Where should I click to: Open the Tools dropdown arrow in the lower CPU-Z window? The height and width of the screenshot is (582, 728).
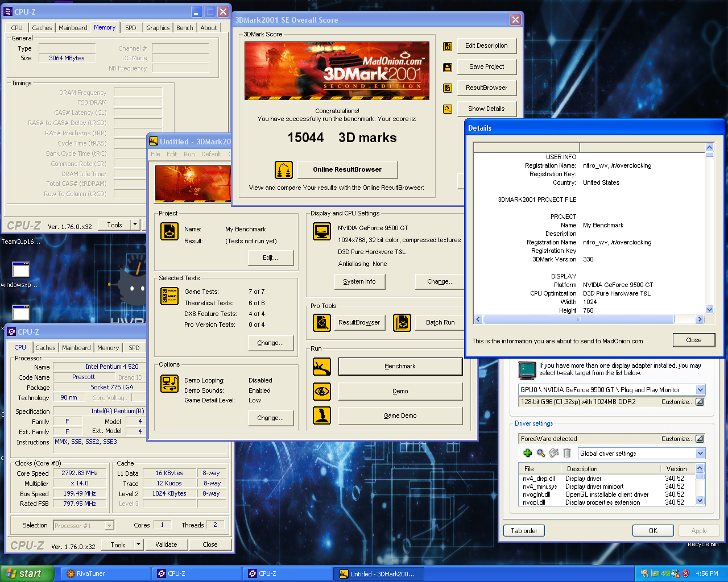138,544
